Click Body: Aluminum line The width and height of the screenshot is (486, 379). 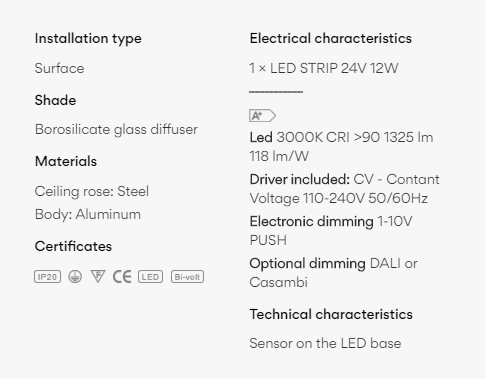click(88, 214)
